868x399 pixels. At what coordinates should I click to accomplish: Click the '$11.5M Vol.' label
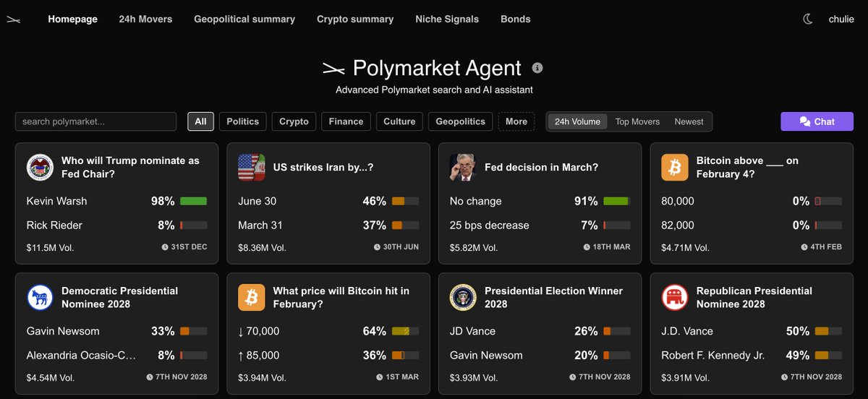(x=50, y=247)
